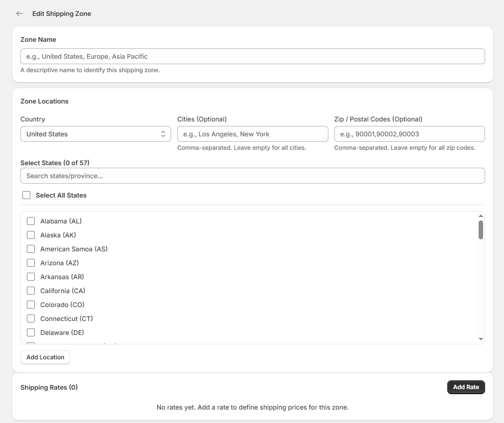
Task: Click the Search states/province box
Action: pyautogui.click(x=252, y=176)
